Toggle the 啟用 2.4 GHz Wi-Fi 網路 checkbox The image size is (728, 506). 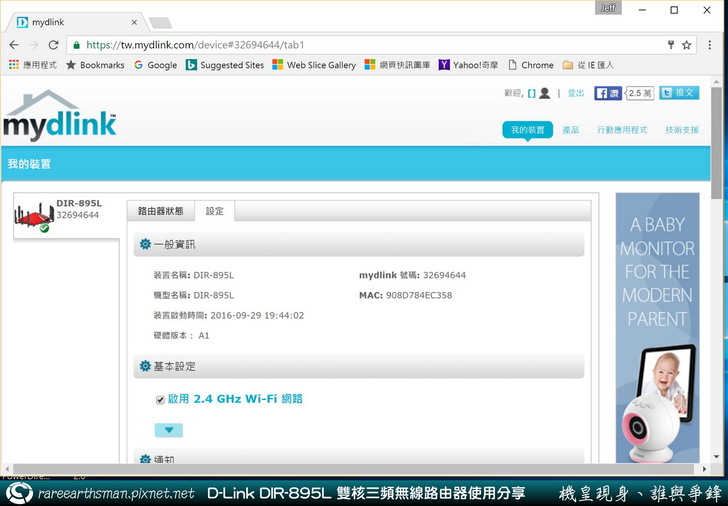(160, 399)
